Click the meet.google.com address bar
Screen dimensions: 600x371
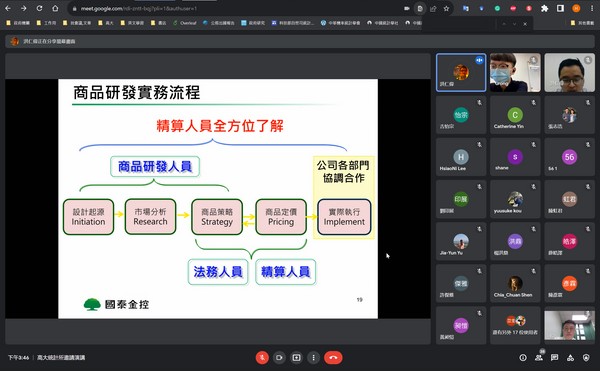tap(237, 8)
